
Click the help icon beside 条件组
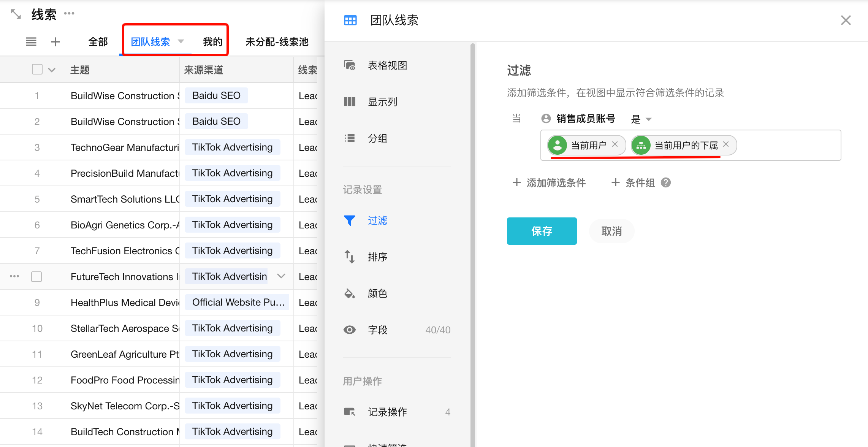pos(666,183)
